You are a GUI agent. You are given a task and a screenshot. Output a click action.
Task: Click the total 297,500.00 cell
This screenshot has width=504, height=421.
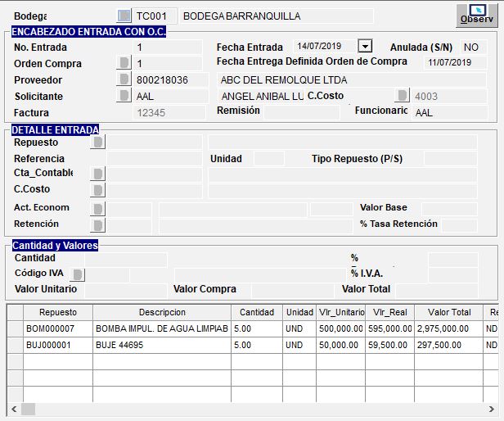coord(449,345)
